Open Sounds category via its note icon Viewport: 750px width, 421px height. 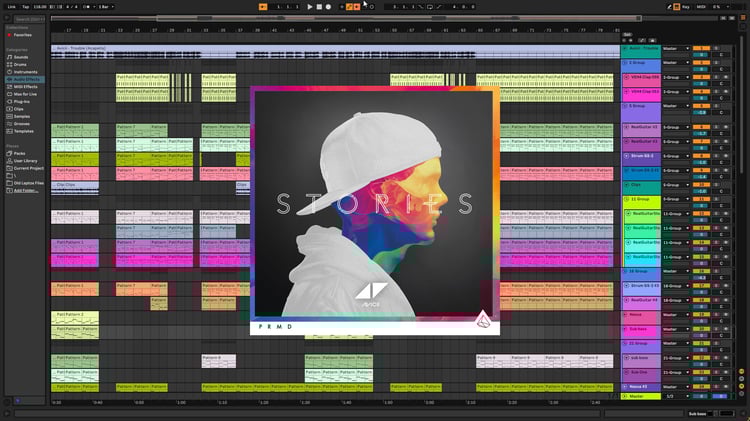coord(10,57)
